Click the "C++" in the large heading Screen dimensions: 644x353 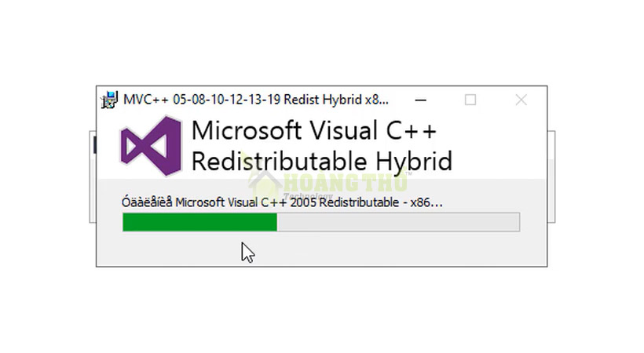[x=411, y=131]
